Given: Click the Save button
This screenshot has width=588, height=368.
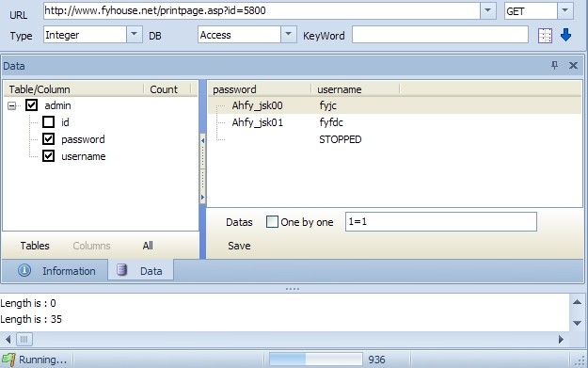Looking at the screenshot, I should (x=239, y=246).
